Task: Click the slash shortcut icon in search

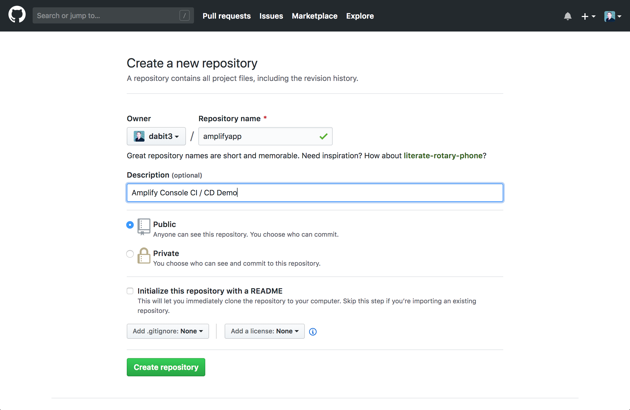Action: (184, 16)
